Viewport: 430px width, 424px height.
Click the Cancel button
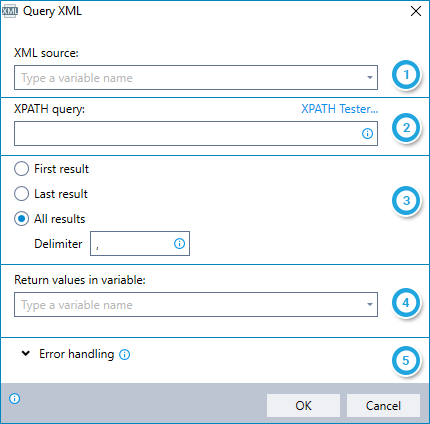pyautogui.click(x=383, y=406)
